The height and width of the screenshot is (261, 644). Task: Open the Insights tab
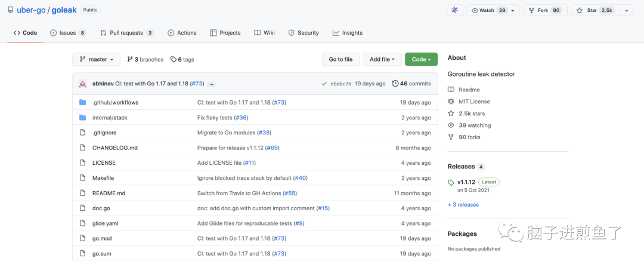(348, 32)
